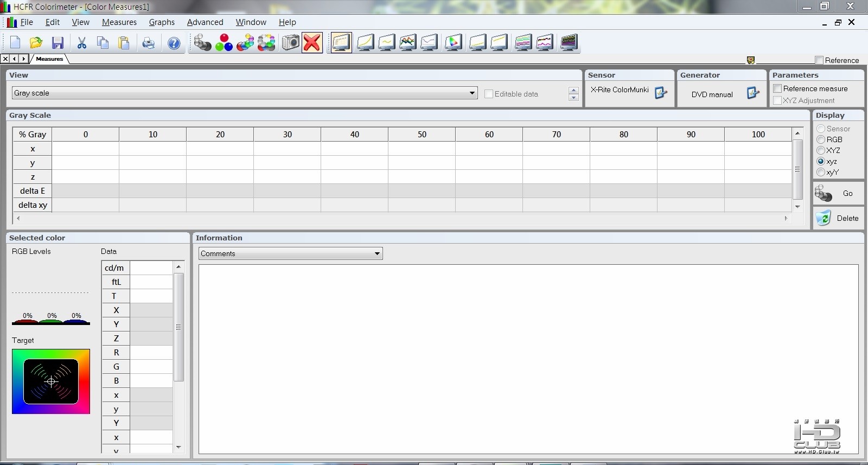Click the RGB Levels percentage bars
Image resolution: width=868 pixels, height=465 pixels.
click(51, 319)
